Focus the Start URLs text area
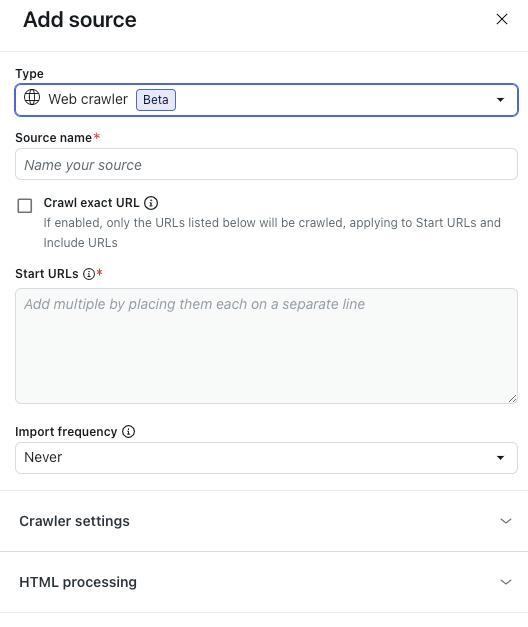Image resolution: width=528 pixels, height=627 pixels. click(x=266, y=346)
